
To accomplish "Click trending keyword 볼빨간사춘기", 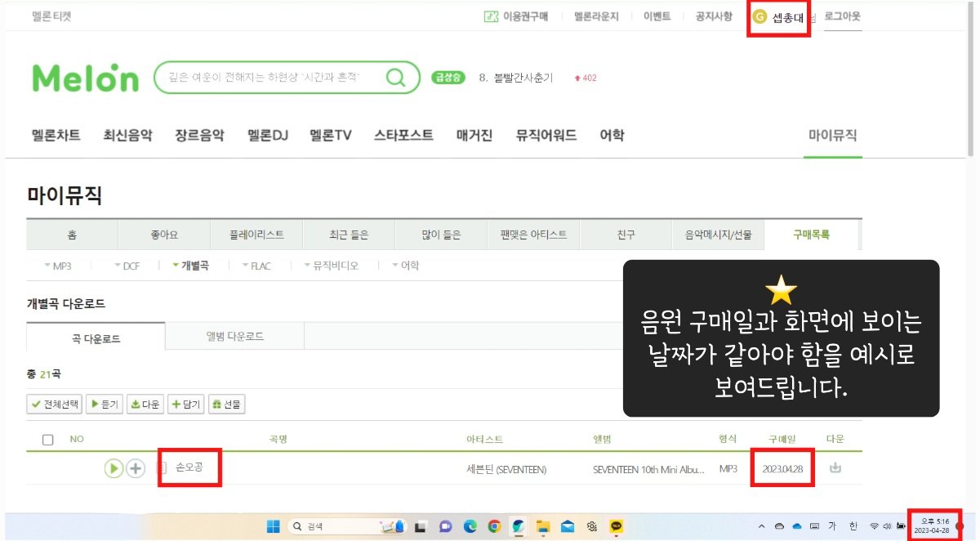I will click(523, 78).
